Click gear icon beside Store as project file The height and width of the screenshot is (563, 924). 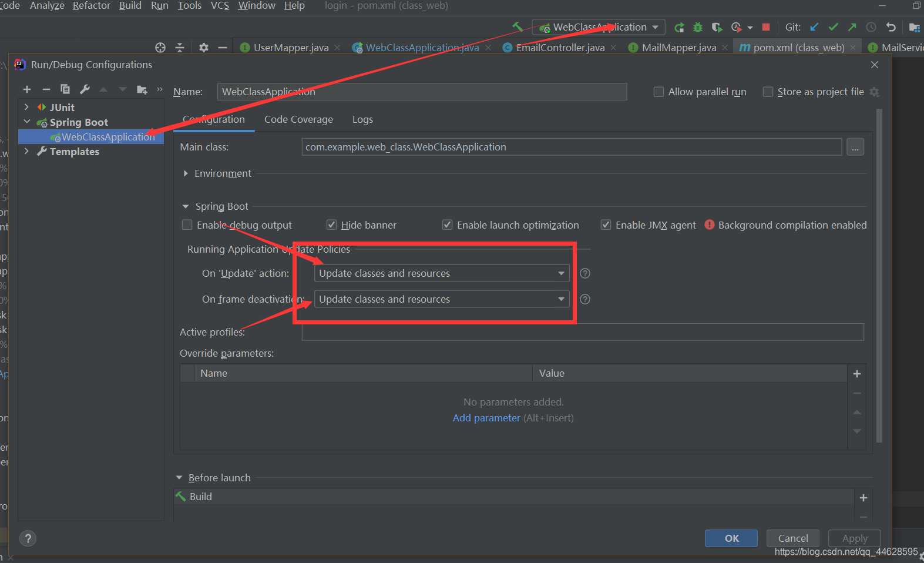(874, 92)
